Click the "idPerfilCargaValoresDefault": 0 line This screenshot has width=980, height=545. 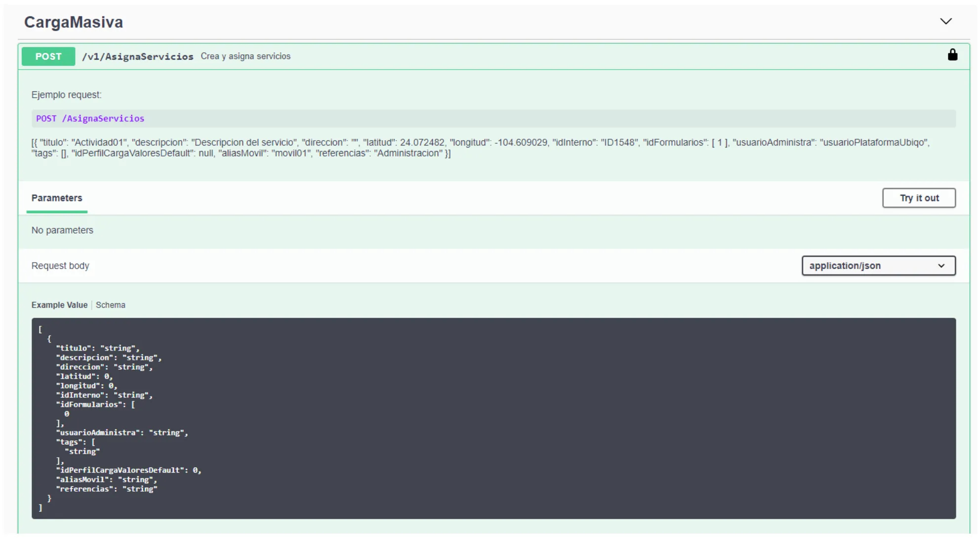point(128,470)
